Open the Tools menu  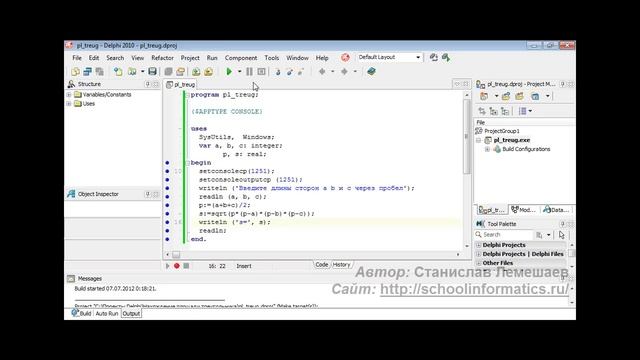click(x=271, y=58)
